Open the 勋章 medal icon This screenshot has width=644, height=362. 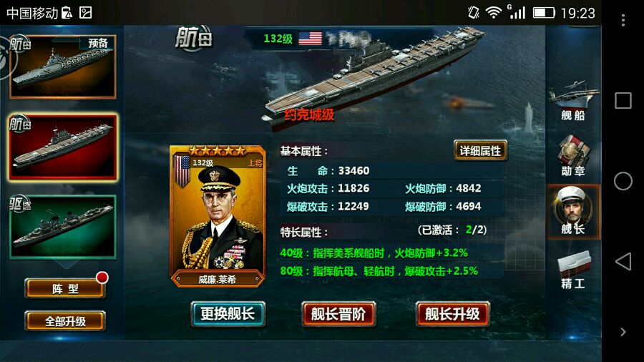pyautogui.click(x=573, y=156)
